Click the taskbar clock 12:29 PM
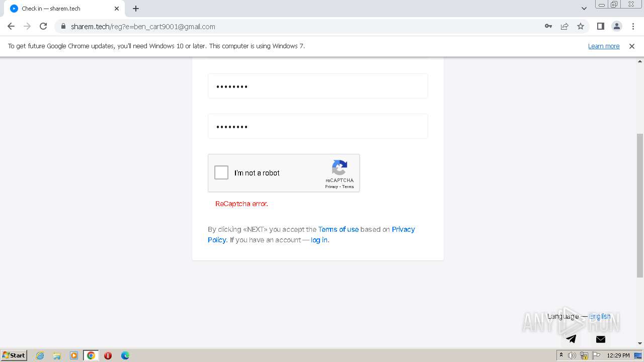Screen dimensions: 644x362 click(x=618, y=355)
